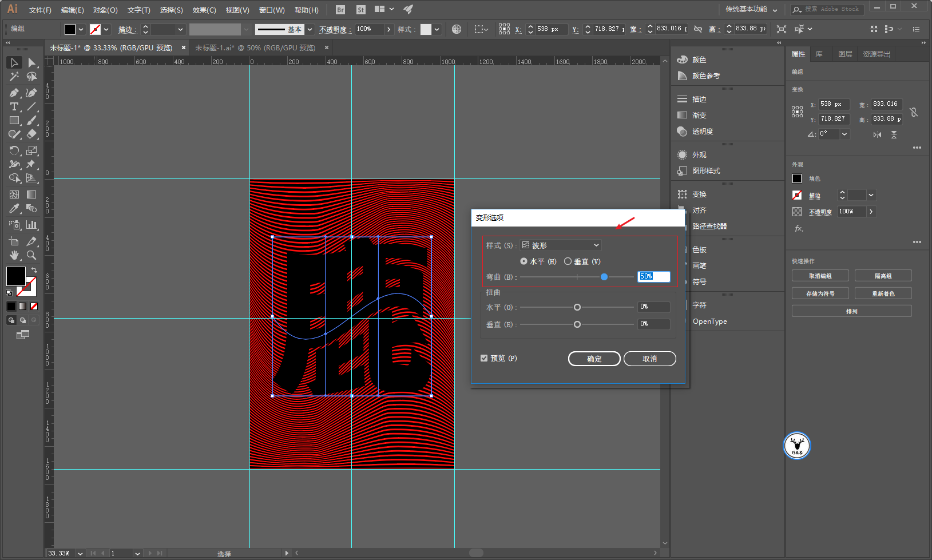Open the 对象(O) menu
This screenshot has width=932, height=560.
(105, 10)
